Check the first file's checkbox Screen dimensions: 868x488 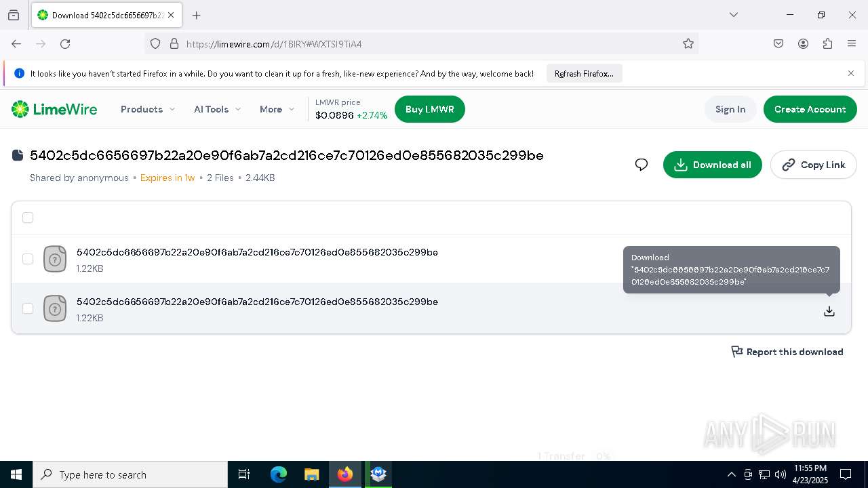[x=28, y=259]
